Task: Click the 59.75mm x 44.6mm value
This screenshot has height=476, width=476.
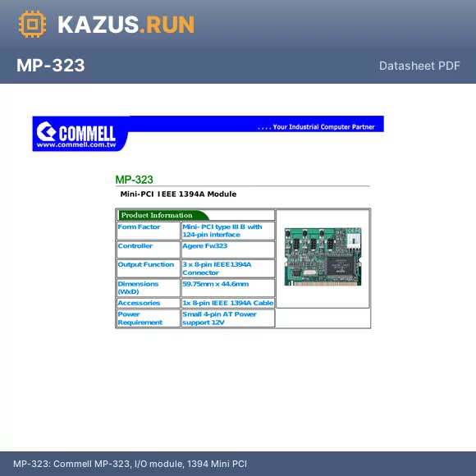Action: (228, 288)
